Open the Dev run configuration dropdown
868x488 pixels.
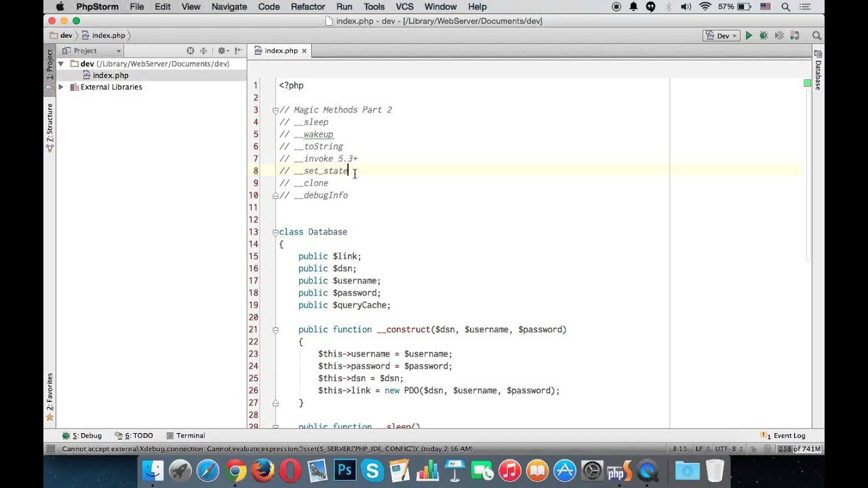pos(721,36)
